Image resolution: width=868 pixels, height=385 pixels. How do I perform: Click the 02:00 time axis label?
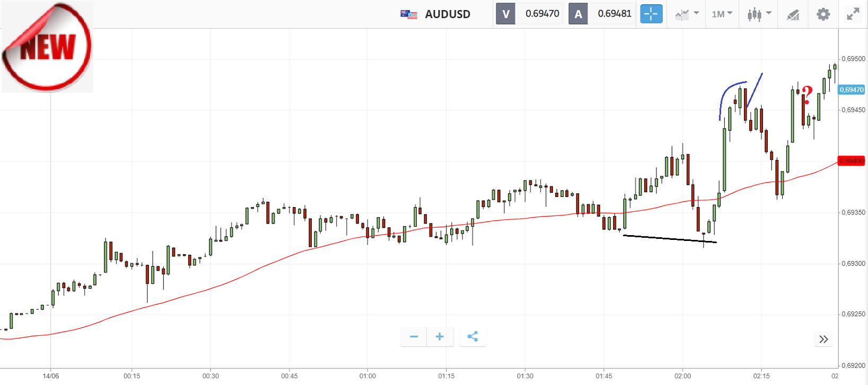point(682,376)
